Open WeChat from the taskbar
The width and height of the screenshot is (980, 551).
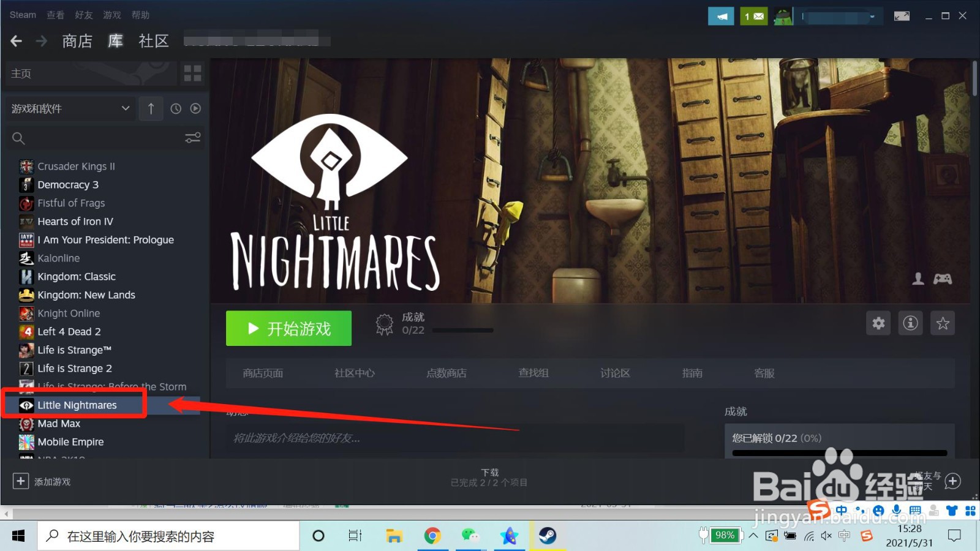pos(470,536)
